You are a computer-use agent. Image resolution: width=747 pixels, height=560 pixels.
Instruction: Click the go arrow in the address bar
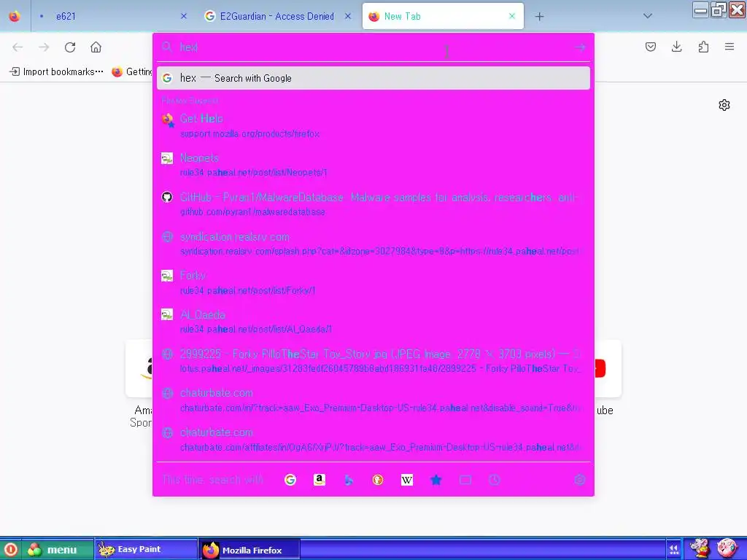tap(580, 47)
